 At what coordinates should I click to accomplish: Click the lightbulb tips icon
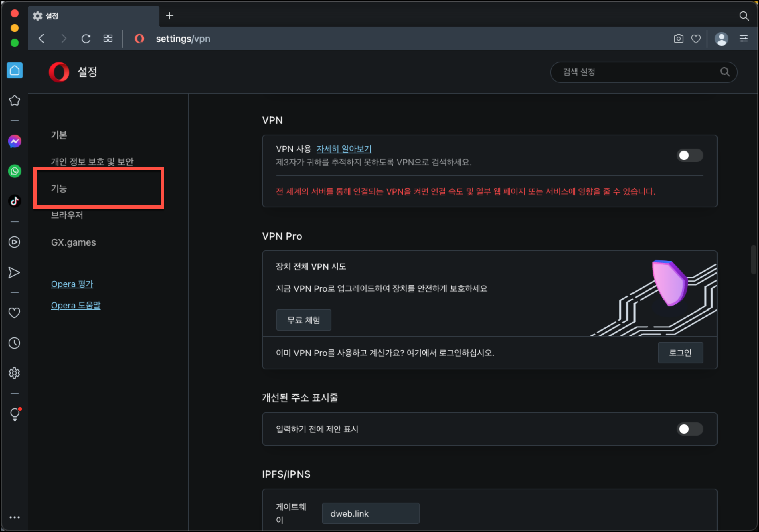(15, 414)
